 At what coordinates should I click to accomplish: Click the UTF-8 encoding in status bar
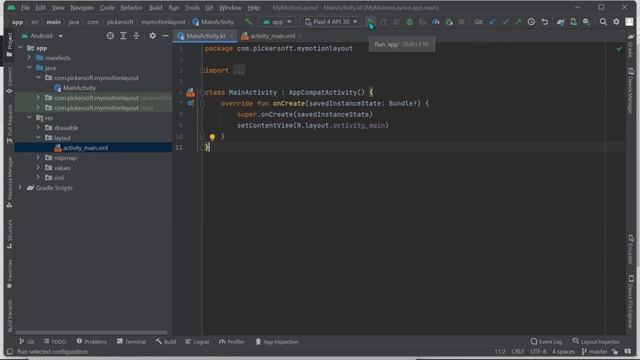point(538,352)
